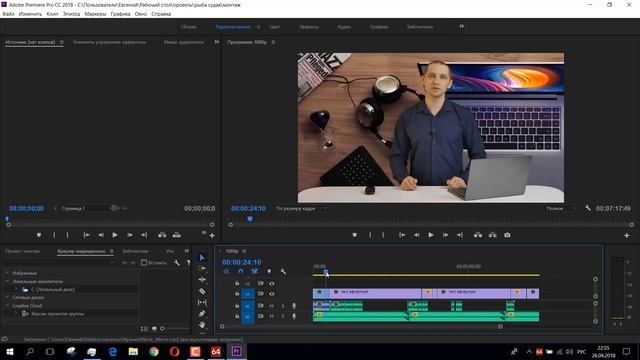Expand the 'Избранные' tree section
Viewport: 640px width, 360px height.
(7, 273)
